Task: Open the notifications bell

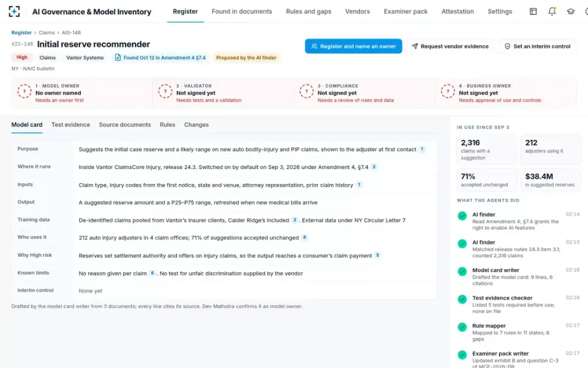Action: [552, 11]
